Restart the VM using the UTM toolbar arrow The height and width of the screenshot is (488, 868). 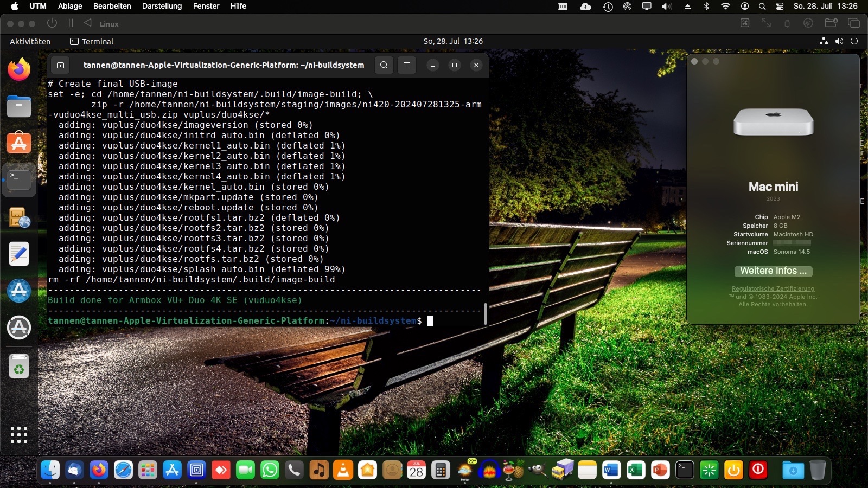pos(88,23)
